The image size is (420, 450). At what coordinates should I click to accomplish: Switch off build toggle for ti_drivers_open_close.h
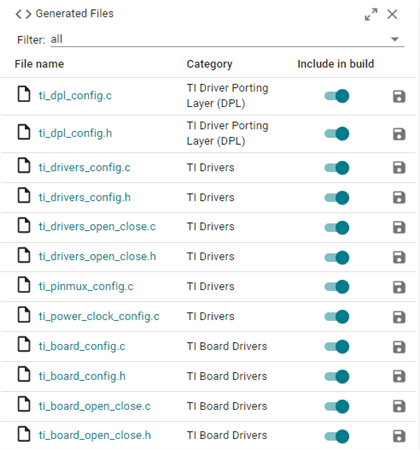337,257
